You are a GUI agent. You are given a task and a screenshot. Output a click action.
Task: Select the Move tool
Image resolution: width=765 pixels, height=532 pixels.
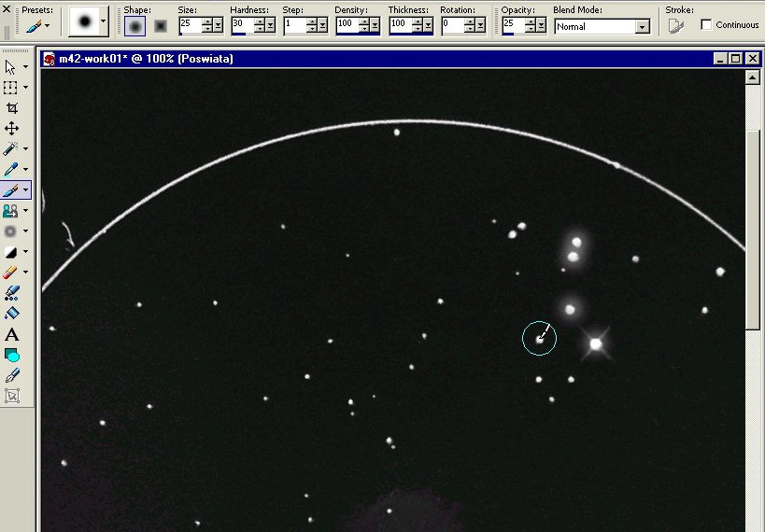(12, 128)
